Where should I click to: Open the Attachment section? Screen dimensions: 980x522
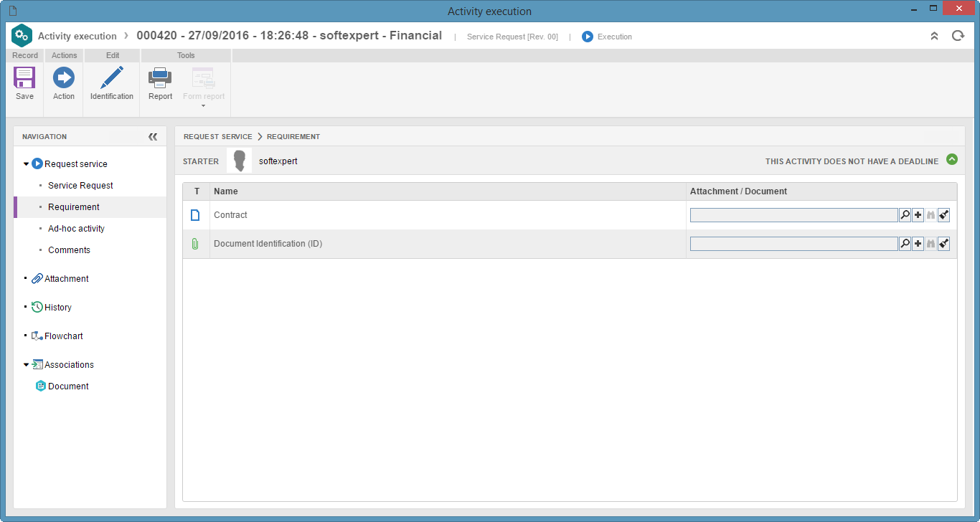[67, 279]
